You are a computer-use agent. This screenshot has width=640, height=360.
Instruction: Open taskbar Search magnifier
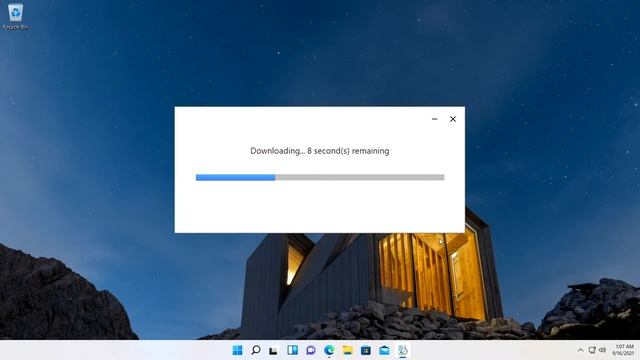click(x=256, y=350)
